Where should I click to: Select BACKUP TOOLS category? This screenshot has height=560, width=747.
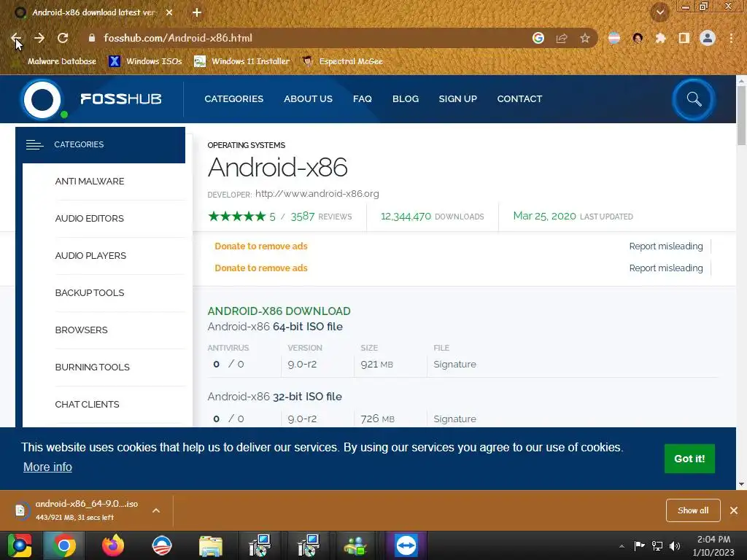tap(90, 293)
